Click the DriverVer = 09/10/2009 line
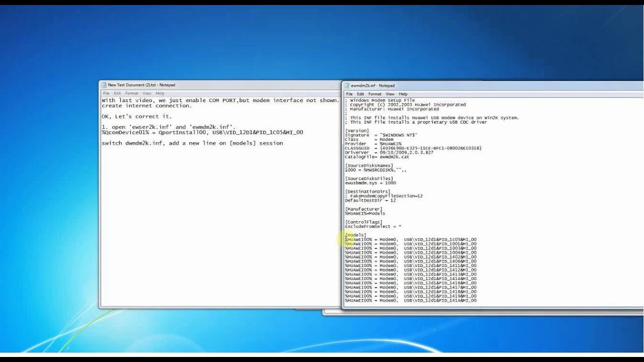The height and width of the screenshot is (362, 644). (x=389, y=152)
